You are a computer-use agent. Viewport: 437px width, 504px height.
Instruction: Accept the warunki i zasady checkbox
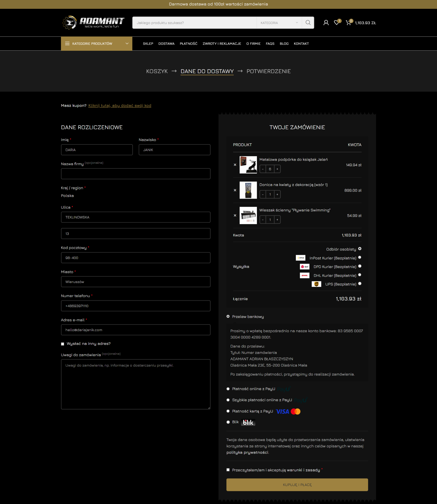pos(228,470)
